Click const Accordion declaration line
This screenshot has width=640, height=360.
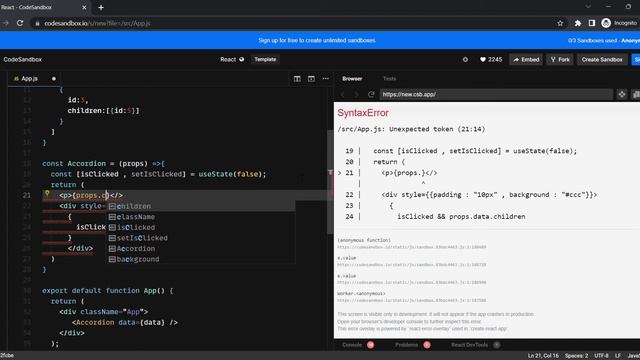[x=103, y=164]
